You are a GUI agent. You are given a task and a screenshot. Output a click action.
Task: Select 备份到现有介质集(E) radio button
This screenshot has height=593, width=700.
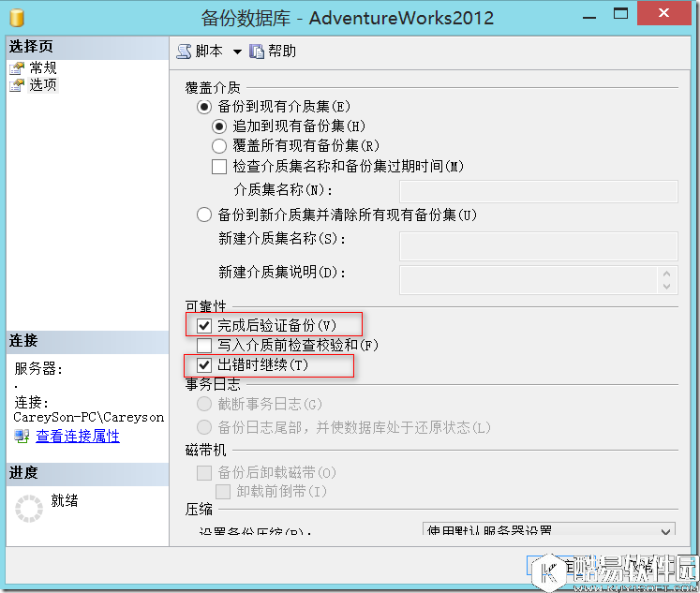click(x=204, y=107)
